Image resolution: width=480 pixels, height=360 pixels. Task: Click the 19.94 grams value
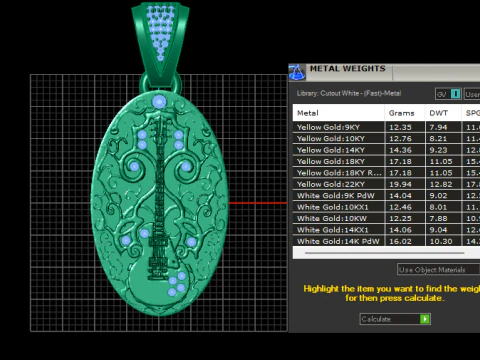pyautogui.click(x=400, y=184)
